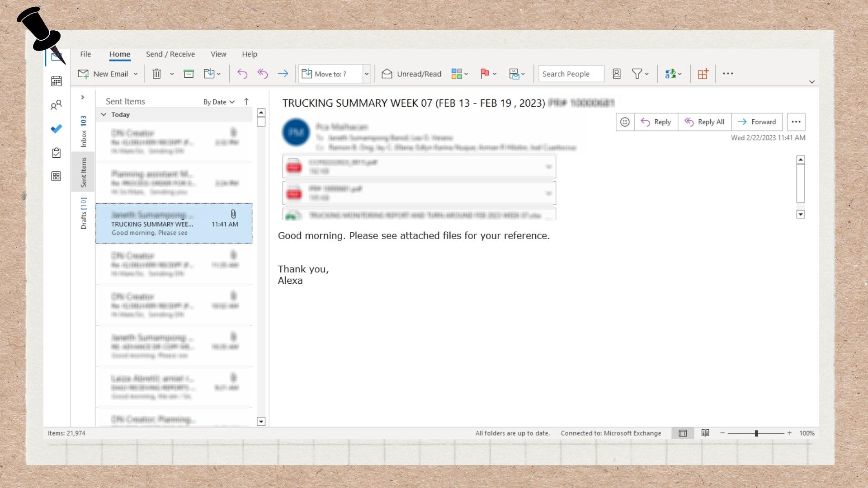Screen dimensions: 868x488
Task: Adjust the zoom slider in status bar
Action: coord(756,433)
